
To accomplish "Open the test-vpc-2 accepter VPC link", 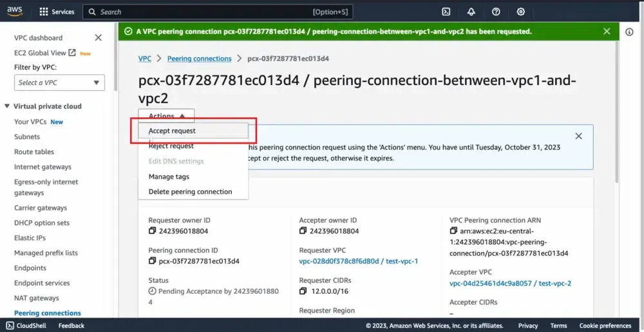I will (510, 284).
